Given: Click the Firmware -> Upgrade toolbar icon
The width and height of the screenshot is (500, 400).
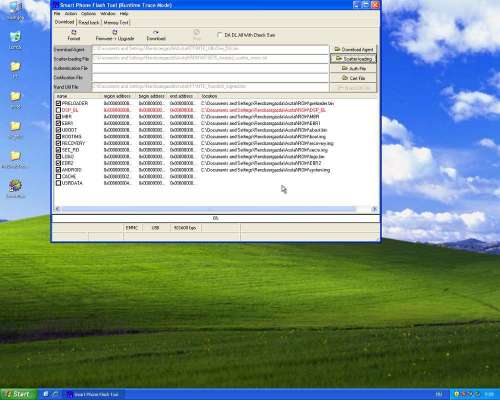Looking at the screenshot, I should 115,35.
